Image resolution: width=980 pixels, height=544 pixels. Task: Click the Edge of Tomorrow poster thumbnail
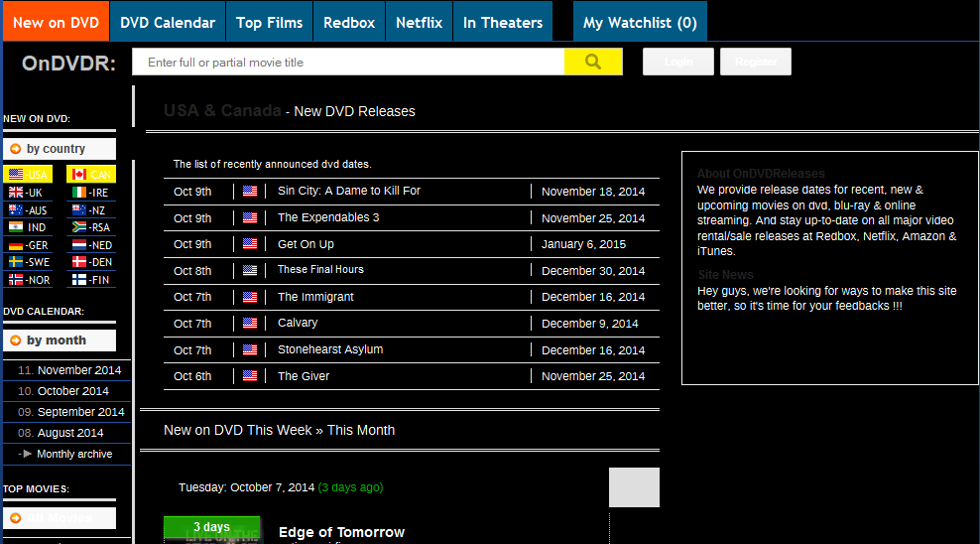click(212, 530)
